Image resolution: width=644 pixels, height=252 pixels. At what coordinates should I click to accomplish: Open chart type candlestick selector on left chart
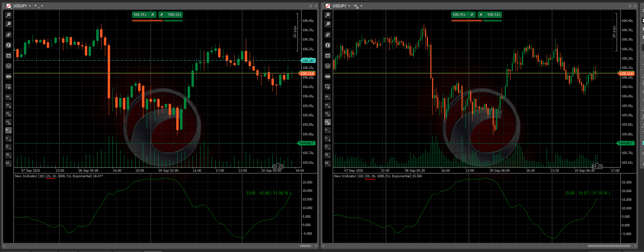(8, 35)
